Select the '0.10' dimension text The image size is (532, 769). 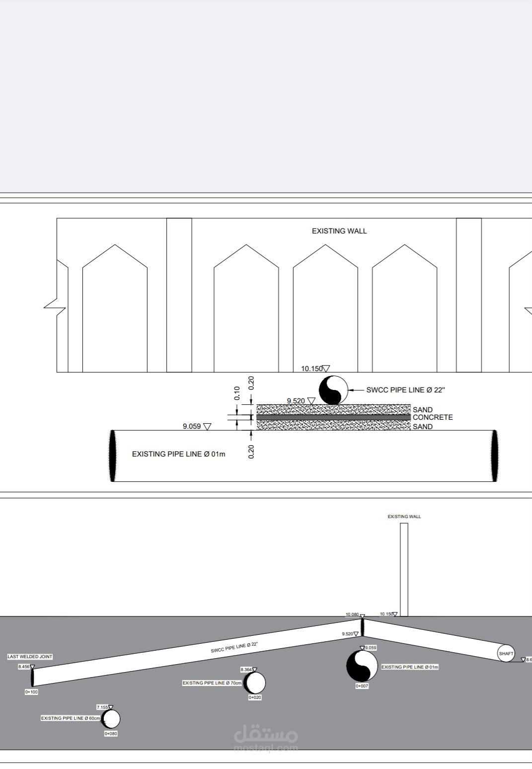[x=237, y=393]
